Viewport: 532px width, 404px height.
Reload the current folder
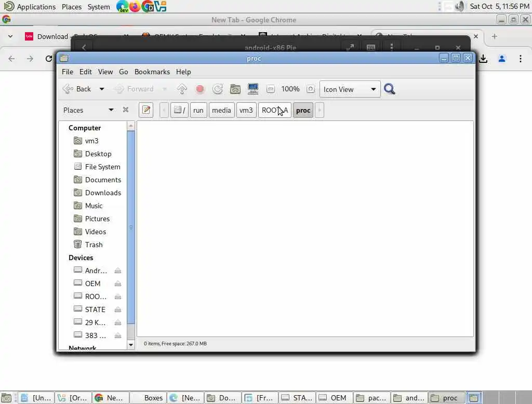218,89
